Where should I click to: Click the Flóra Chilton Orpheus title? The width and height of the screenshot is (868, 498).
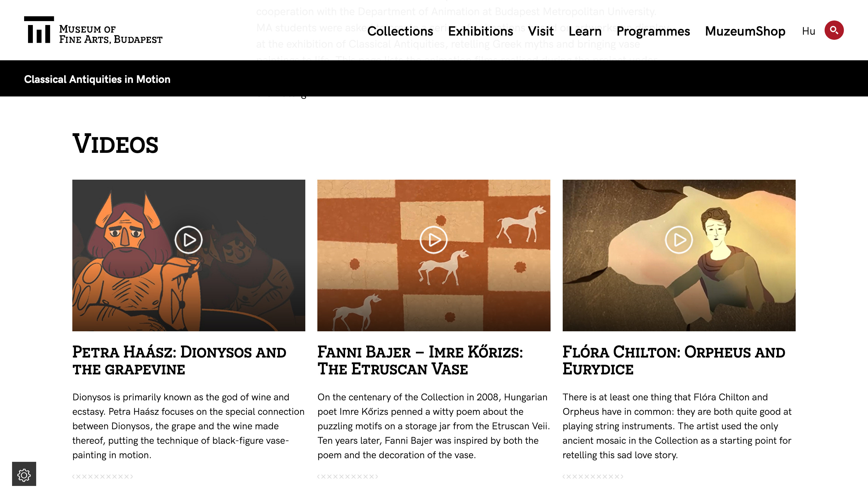point(674,361)
